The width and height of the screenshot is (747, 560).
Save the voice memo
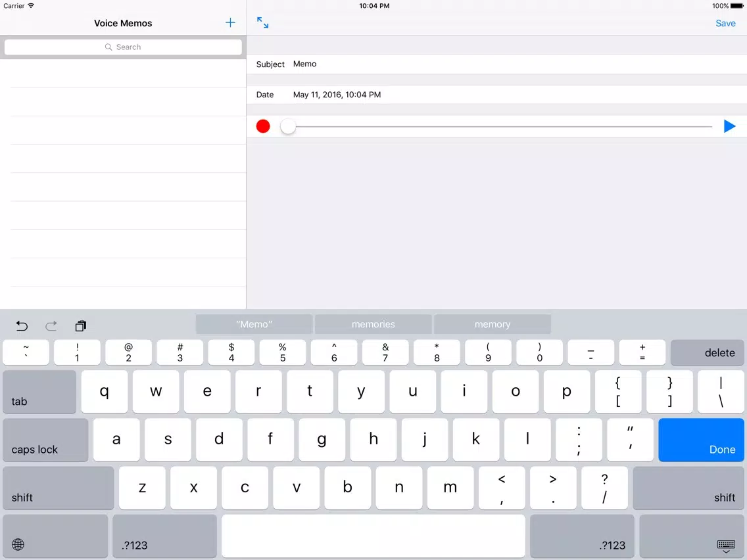(x=725, y=24)
